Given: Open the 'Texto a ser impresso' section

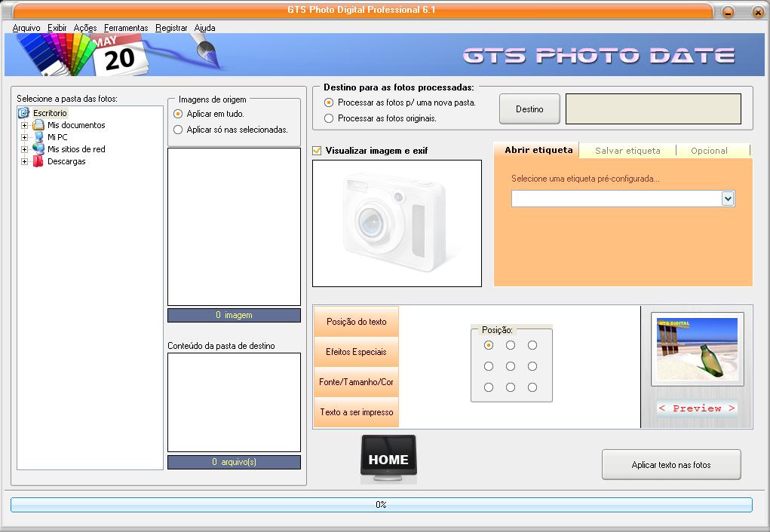Looking at the screenshot, I should pos(356,412).
